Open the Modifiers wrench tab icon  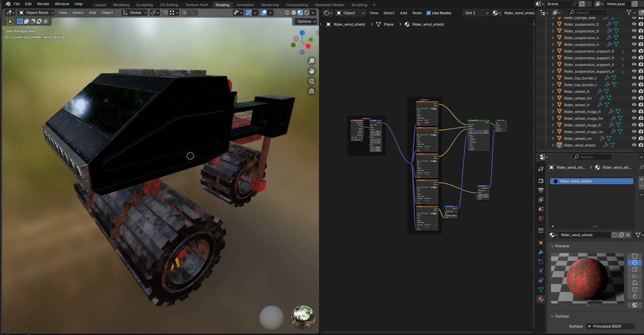(541, 252)
